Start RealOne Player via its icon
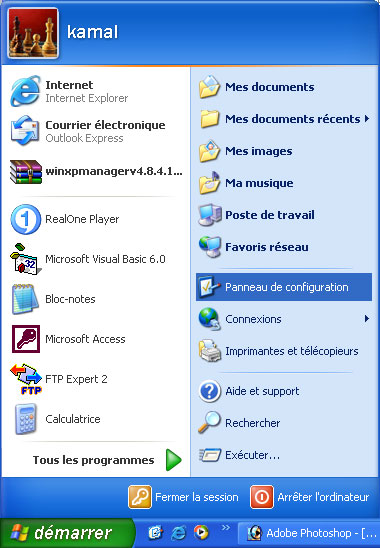The image size is (380, 548). 26,219
